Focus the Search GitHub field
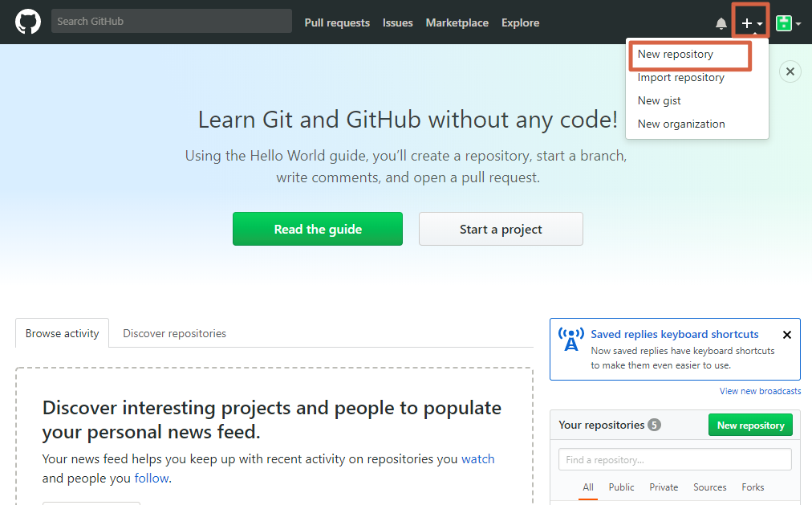Screen dimensions: 812x505 (x=172, y=21)
